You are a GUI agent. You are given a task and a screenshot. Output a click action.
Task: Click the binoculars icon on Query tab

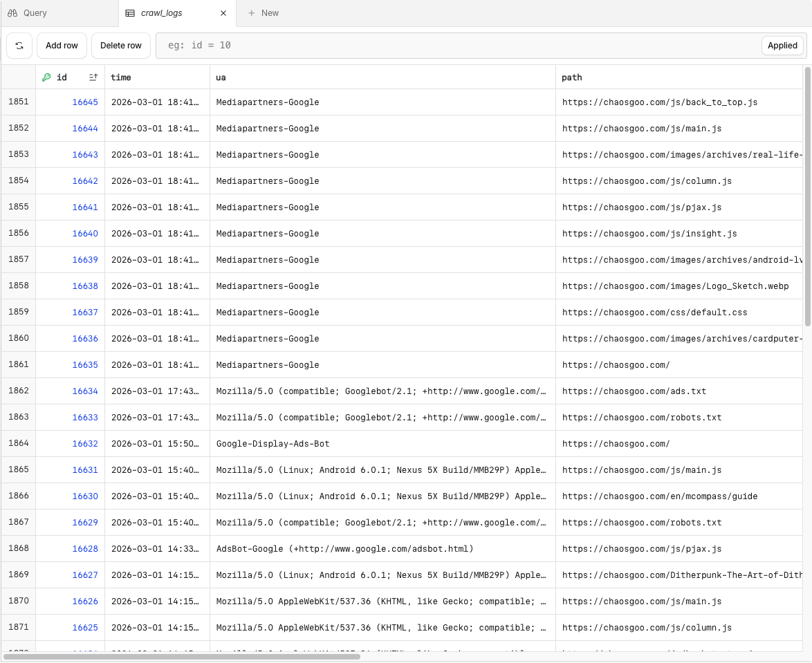tap(12, 13)
